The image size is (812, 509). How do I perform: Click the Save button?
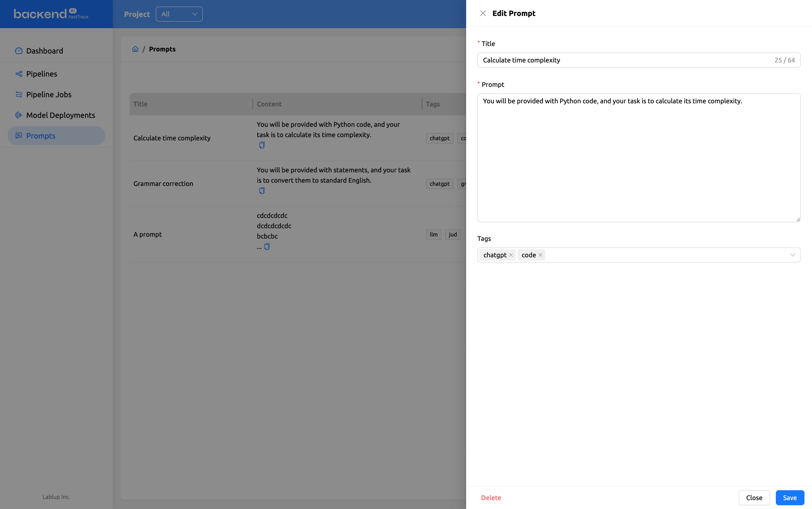click(x=789, y=497)
